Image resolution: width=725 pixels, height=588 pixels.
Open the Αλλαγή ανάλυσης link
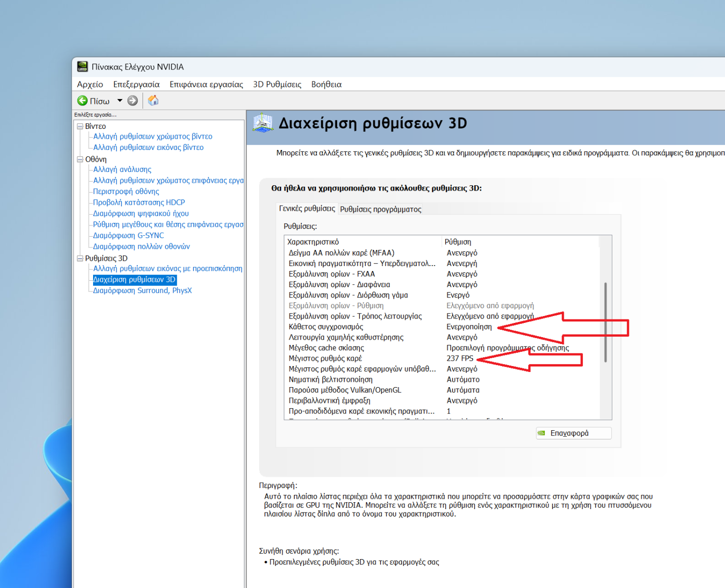122,170
